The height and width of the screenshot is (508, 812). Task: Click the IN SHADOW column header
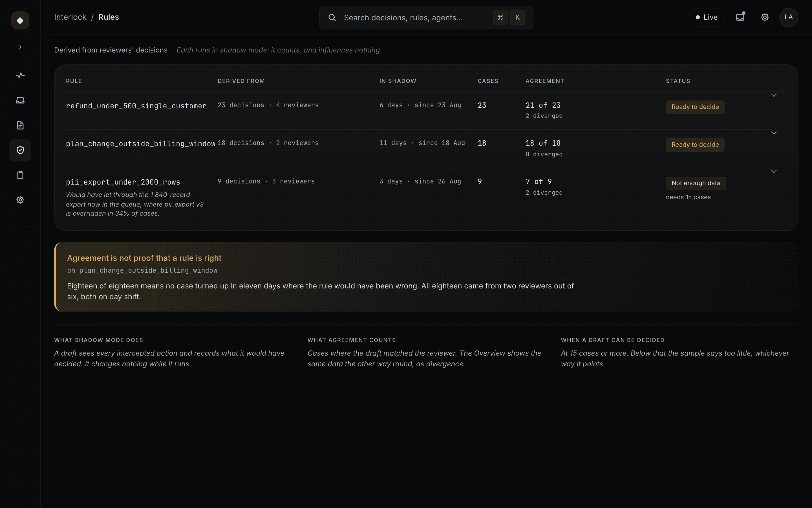point(398,81)
